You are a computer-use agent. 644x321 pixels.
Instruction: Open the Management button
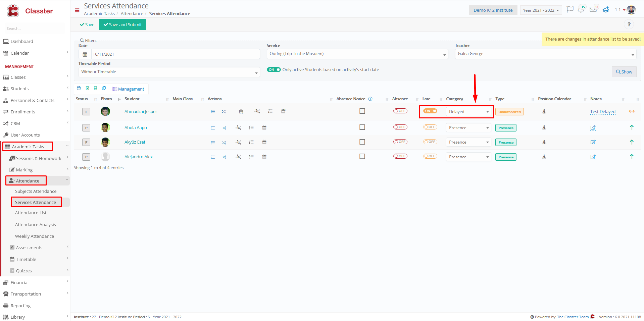click(x=128, y=89)
